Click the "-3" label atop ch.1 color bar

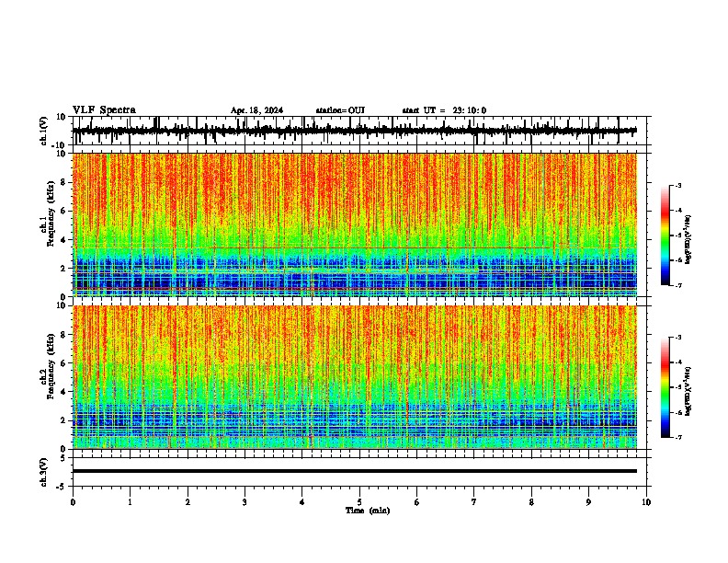pyautogui.click(x=678, y=185)
